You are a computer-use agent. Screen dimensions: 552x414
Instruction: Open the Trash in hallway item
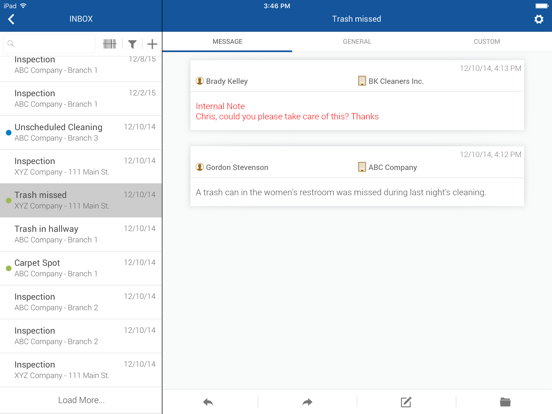click(81, 234)
